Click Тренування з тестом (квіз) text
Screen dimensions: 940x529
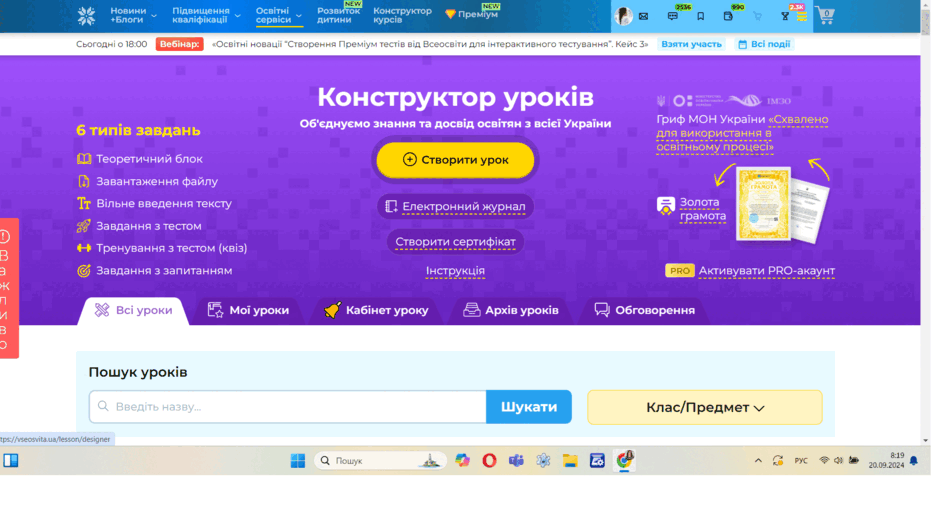[x=171, y=248]
